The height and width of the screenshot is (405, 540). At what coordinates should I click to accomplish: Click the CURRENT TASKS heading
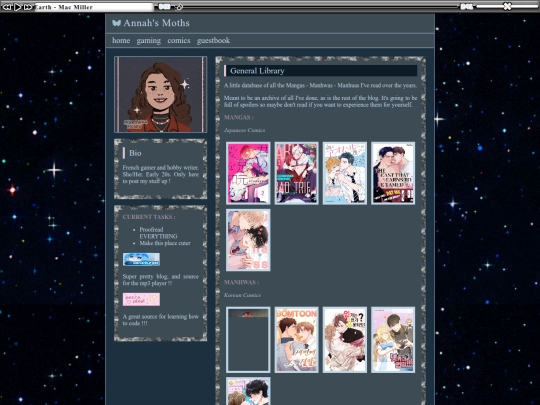149,217
